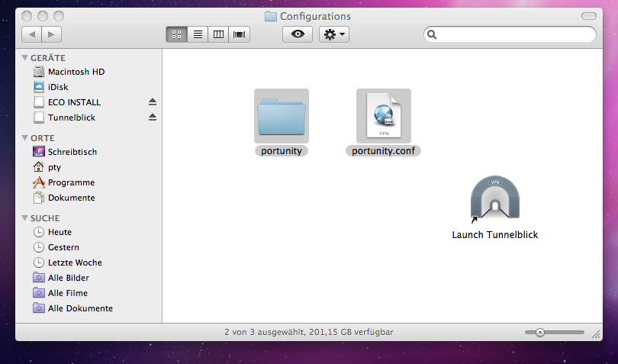This screenshot has width=618, height=364.
Task: Switch to column view mode
Action: 219,34
